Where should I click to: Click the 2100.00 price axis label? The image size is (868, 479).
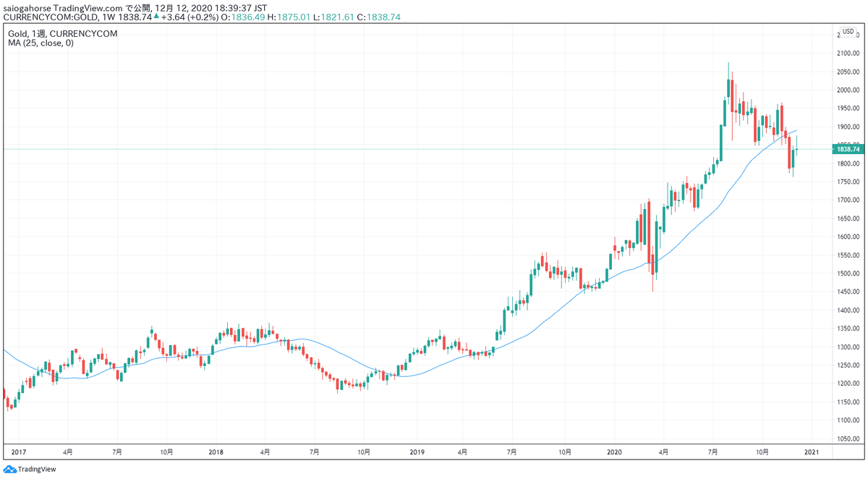(x=847, y=54)
